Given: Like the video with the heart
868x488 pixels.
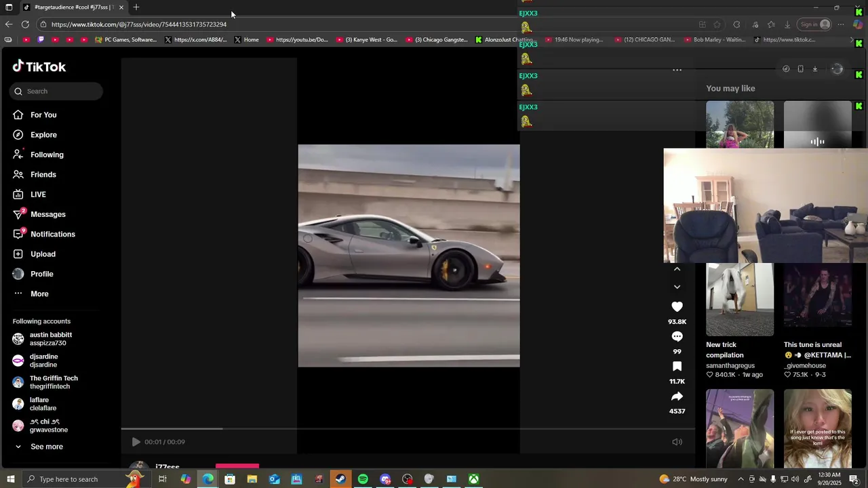Looking at the screenshot, I should [x=677, y=307].
